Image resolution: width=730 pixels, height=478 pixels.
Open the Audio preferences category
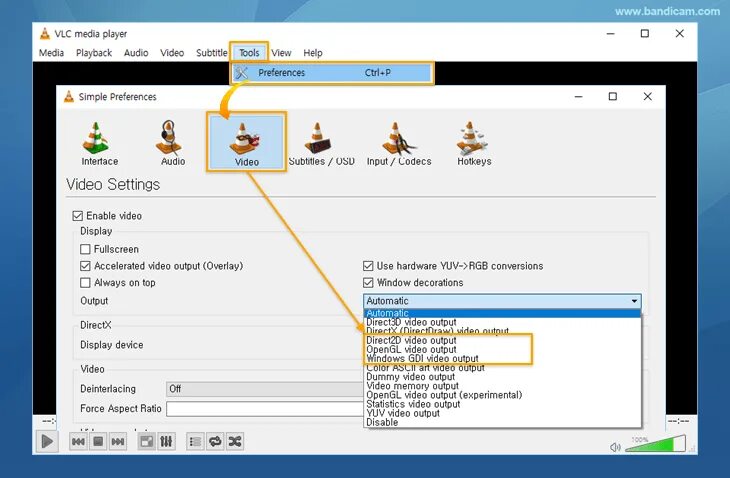[x=172, y=144]
